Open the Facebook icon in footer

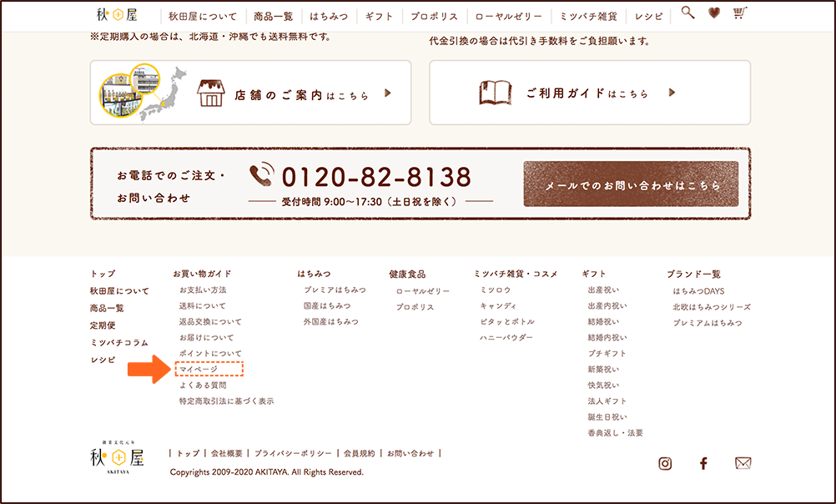coord(703,463)
